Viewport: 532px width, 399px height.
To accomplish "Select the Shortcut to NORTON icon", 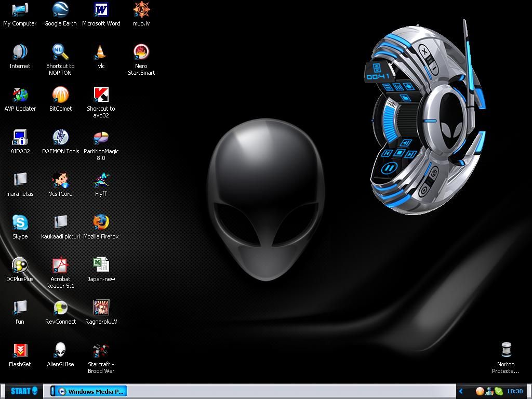I will click(x=60, y=60).
